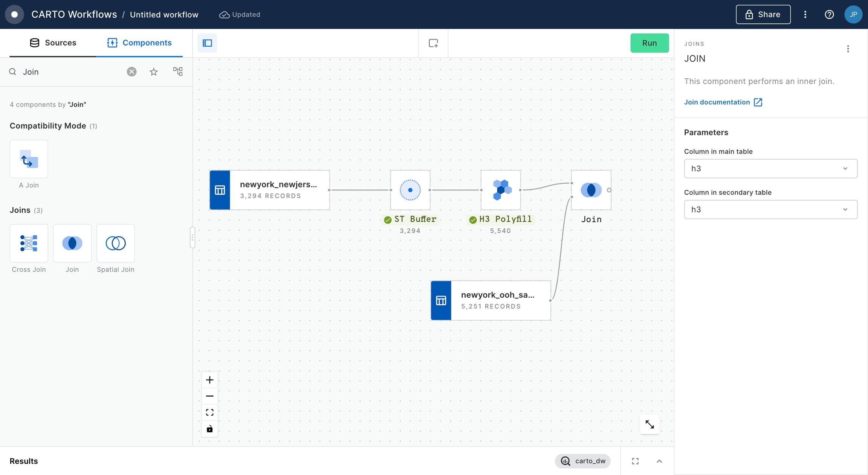This screenshot has height=475, width=868.
Task: Select the ST Buffer node
Action: [410, 190]
